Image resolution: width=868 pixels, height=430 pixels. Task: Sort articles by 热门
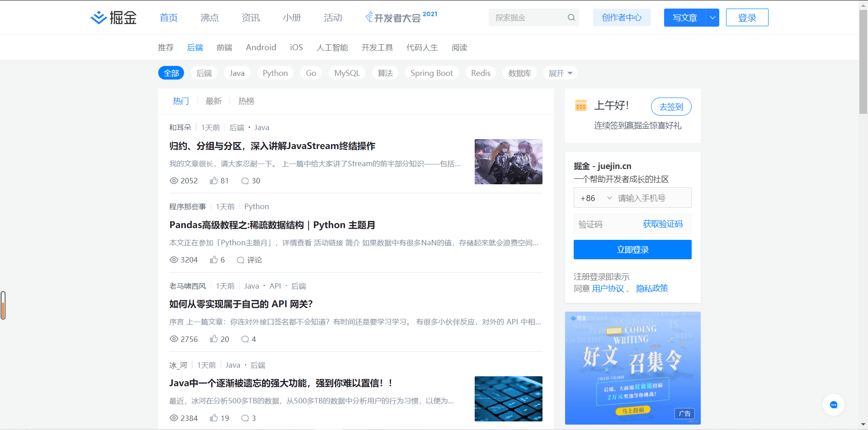click(x=181, y=101)
